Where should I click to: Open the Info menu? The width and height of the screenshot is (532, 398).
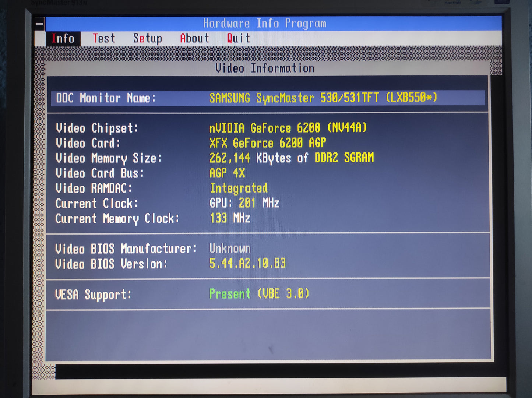click(63, 38)
